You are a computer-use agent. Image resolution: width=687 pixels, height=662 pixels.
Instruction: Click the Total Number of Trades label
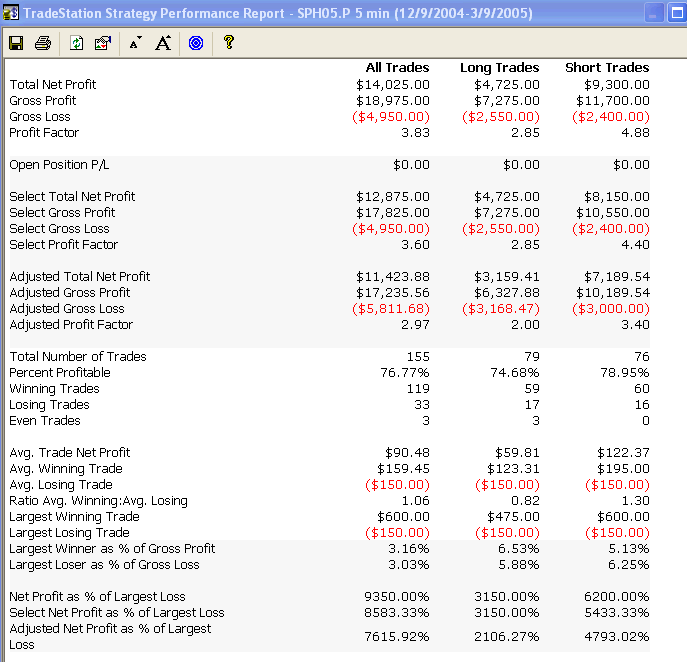78,356
